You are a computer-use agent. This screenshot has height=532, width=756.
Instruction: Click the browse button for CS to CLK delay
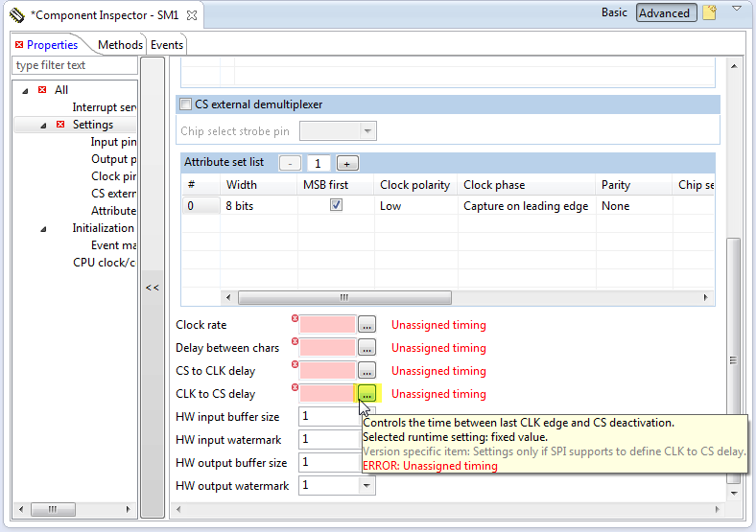click(x=366, y=371)
